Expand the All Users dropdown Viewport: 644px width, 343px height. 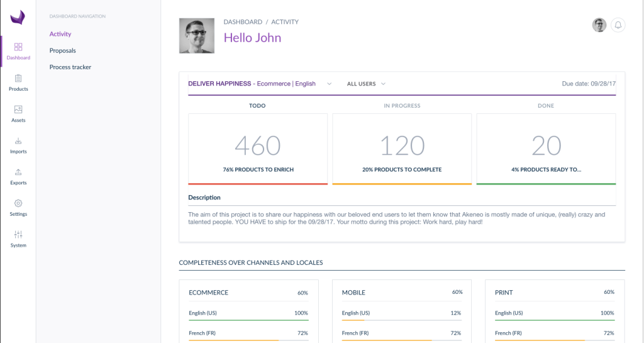click(366, 84)
